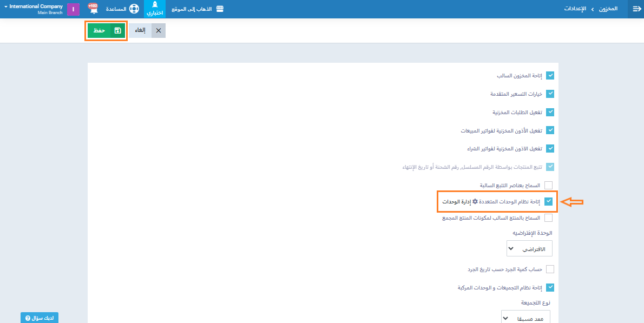Open the الوحدة الإفتراضيه dropdown
This screenshot has width=644, height=323.
[x=529, y=249]
